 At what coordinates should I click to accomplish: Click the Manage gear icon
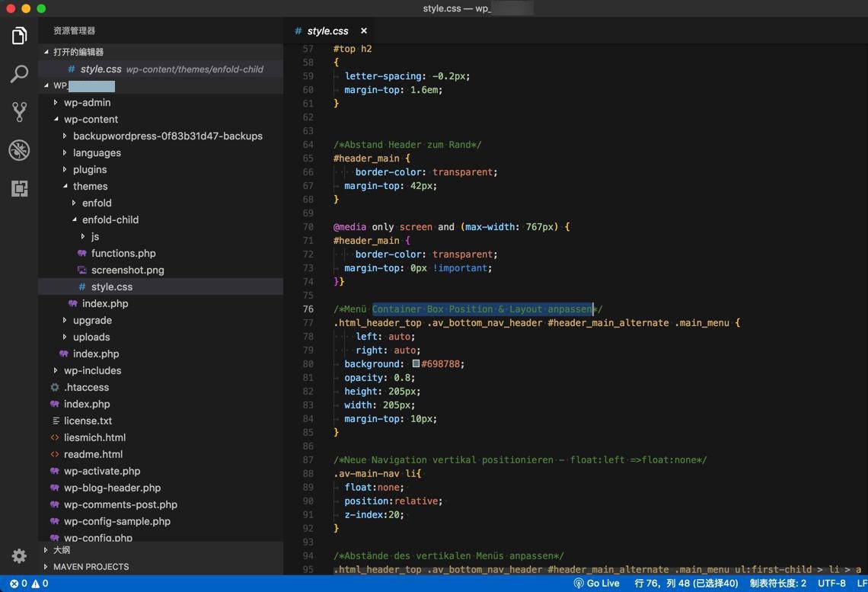[x=19, y=556]
